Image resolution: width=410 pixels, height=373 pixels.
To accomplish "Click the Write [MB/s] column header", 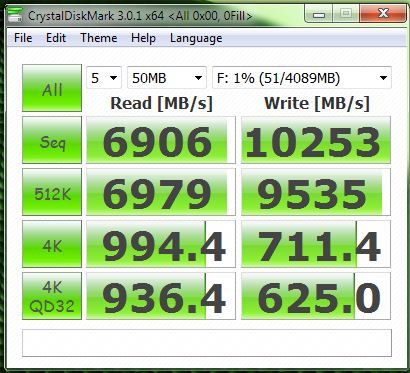I will [317, 104].
